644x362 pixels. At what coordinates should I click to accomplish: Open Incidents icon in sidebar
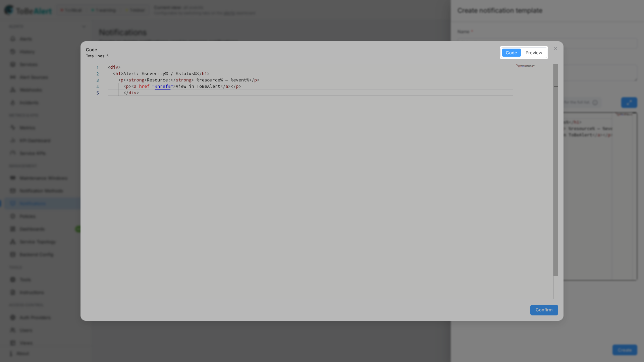(13, 103)
